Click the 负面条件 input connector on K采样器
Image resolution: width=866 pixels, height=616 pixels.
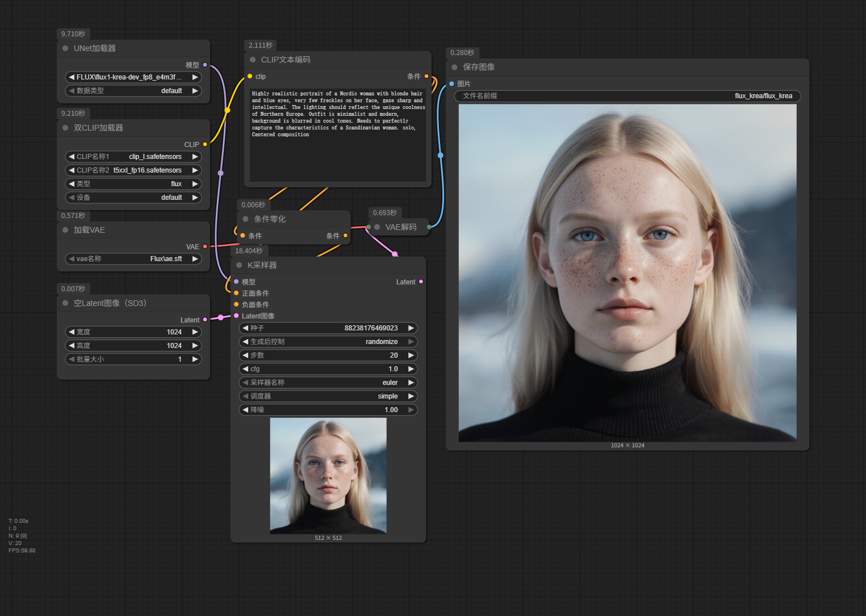tap(236, 304)
